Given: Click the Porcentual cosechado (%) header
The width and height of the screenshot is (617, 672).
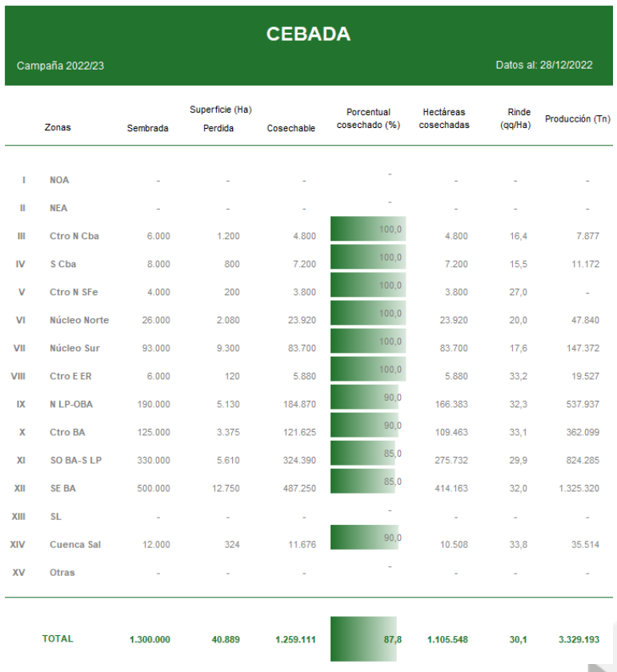Looking at the screenshot, I should 368,119.
